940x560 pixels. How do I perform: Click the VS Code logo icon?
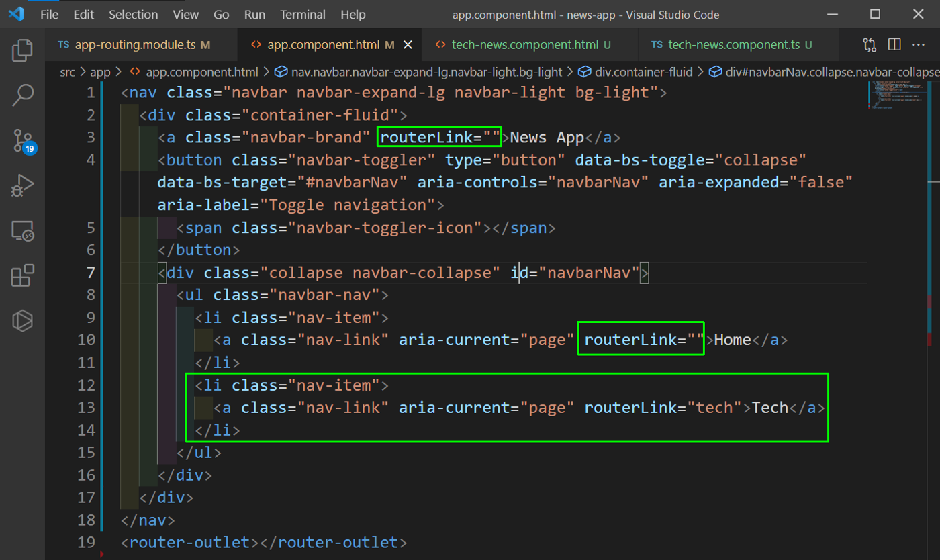pos(16,14)
